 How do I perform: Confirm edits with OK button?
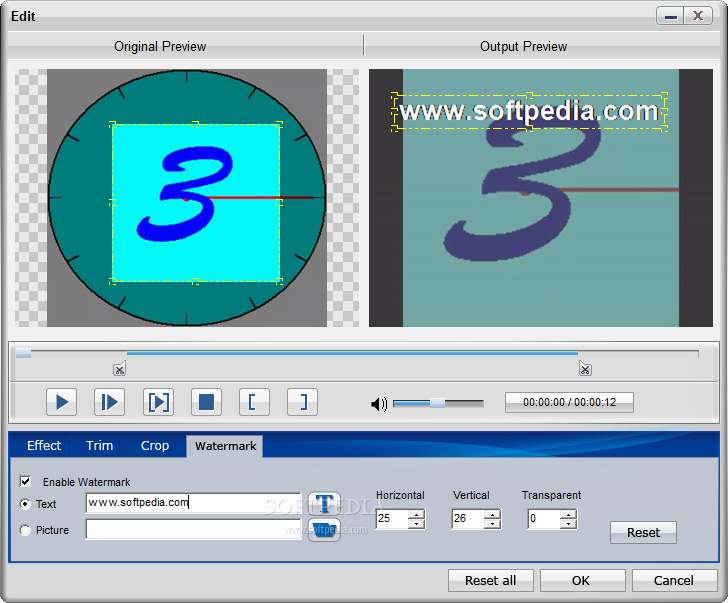coord(581,580)
